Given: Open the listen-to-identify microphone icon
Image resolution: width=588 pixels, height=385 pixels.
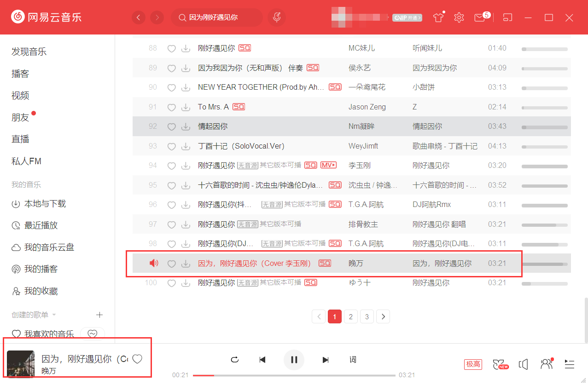Looking at the screenshot, I should pos(277,17).
